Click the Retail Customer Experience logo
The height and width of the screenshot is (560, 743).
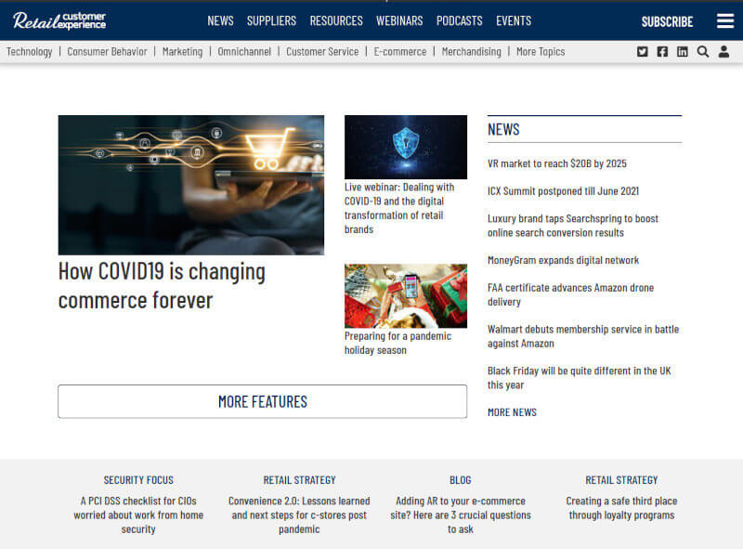(x=59, y=20)
